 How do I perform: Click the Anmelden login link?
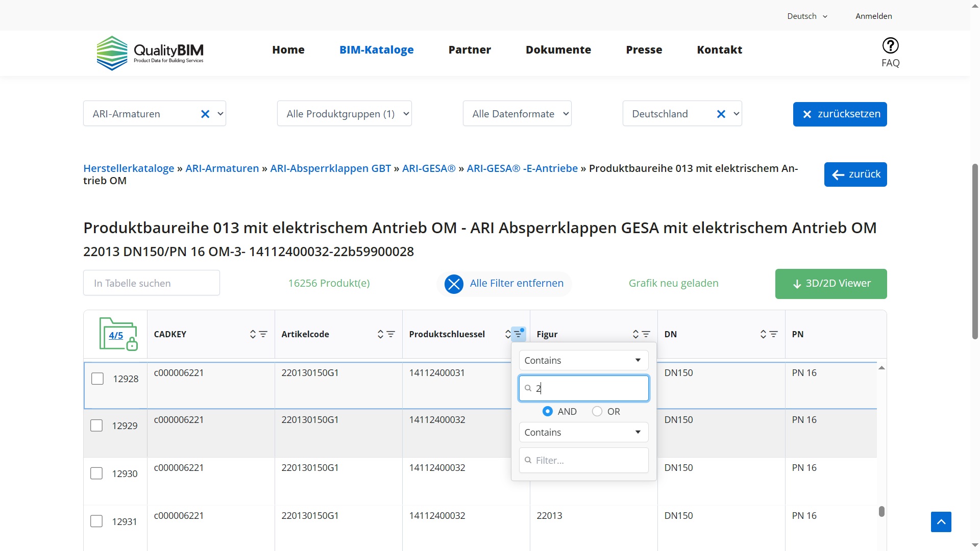click(874, 16)
